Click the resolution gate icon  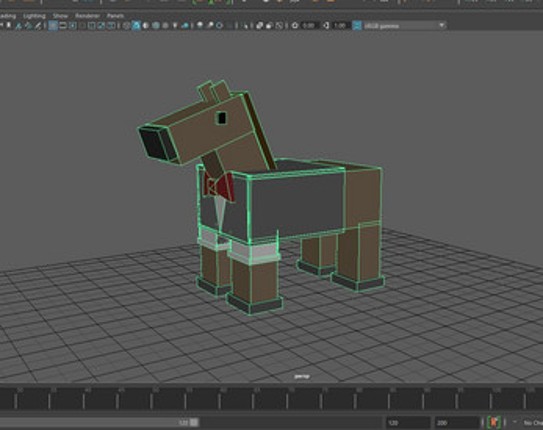coord(72,26)
